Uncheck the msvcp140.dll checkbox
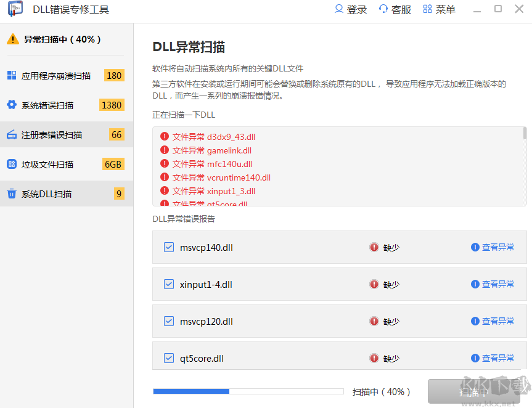The width and height of the screenshot is (532, 408). point(169,247)
